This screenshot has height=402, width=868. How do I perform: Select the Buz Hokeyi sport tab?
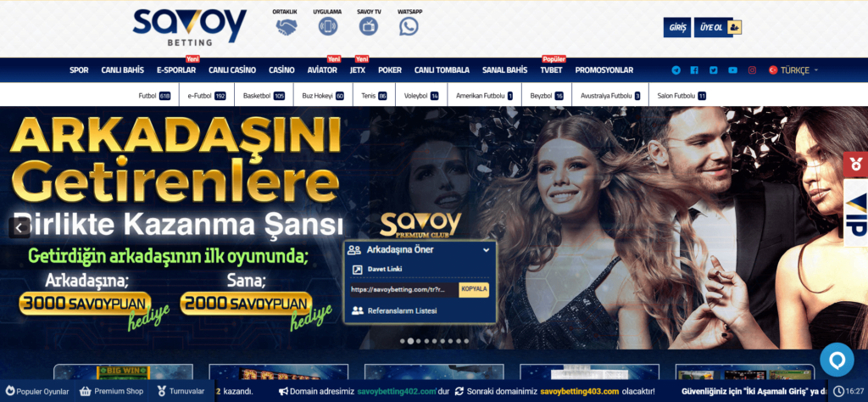tap(323, 96)
